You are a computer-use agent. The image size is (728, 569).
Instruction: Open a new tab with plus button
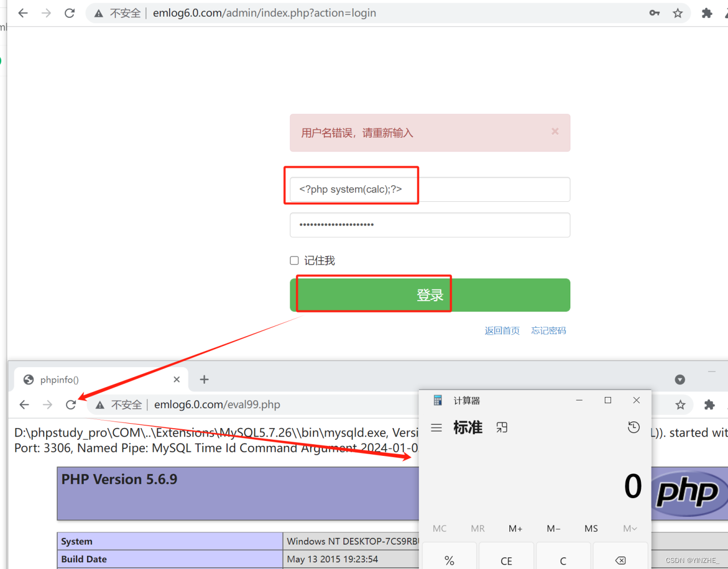204,379
